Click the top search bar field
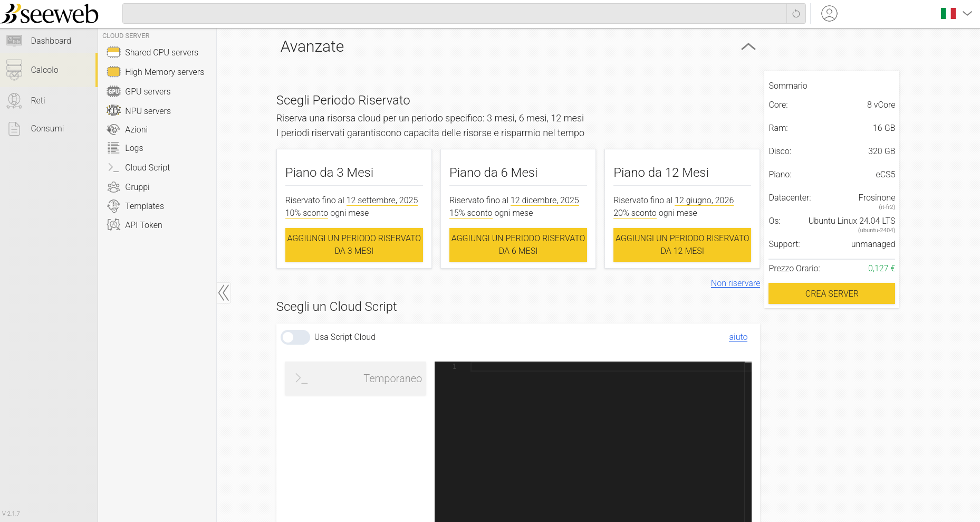Image resolution: width=980 pixels, height=522 pixels. pos(454,14)
